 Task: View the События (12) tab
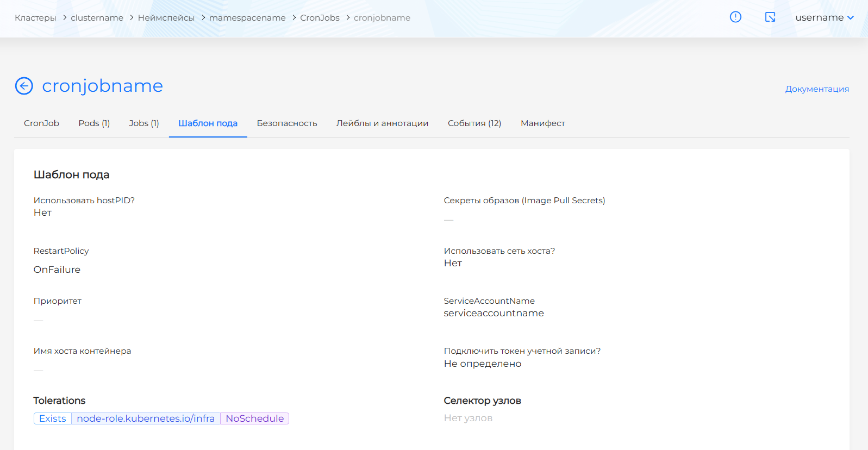(x=474, y=123)
